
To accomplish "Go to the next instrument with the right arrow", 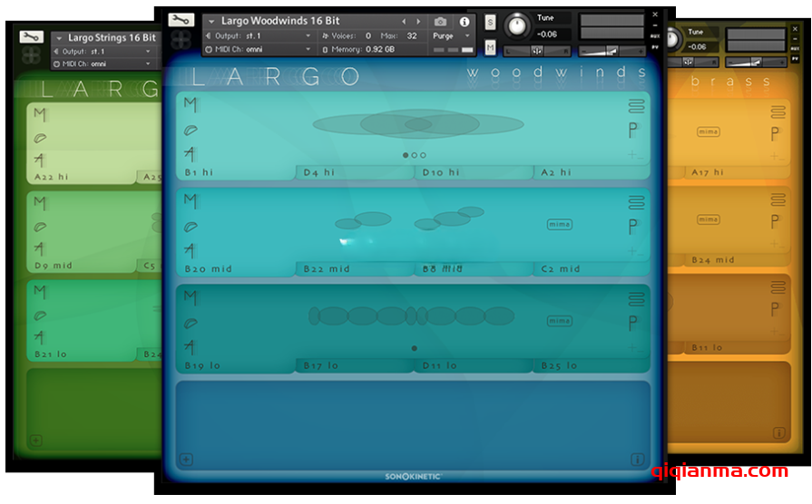I will point(418,22).
